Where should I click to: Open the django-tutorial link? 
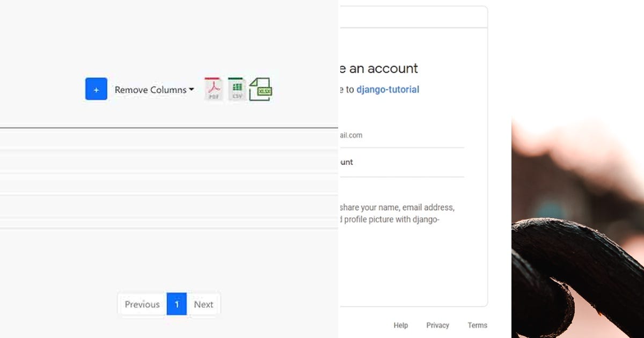click(x=387, y=89)
